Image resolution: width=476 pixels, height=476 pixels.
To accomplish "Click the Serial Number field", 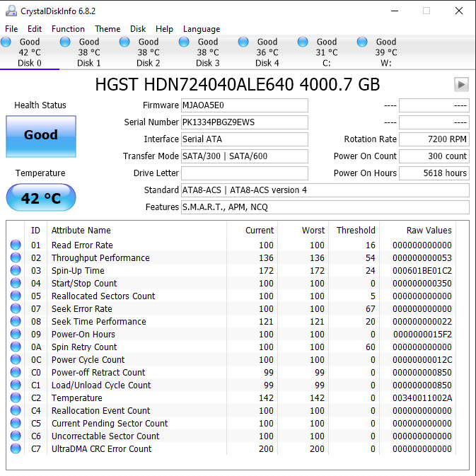I will click(x=245, y=122).
